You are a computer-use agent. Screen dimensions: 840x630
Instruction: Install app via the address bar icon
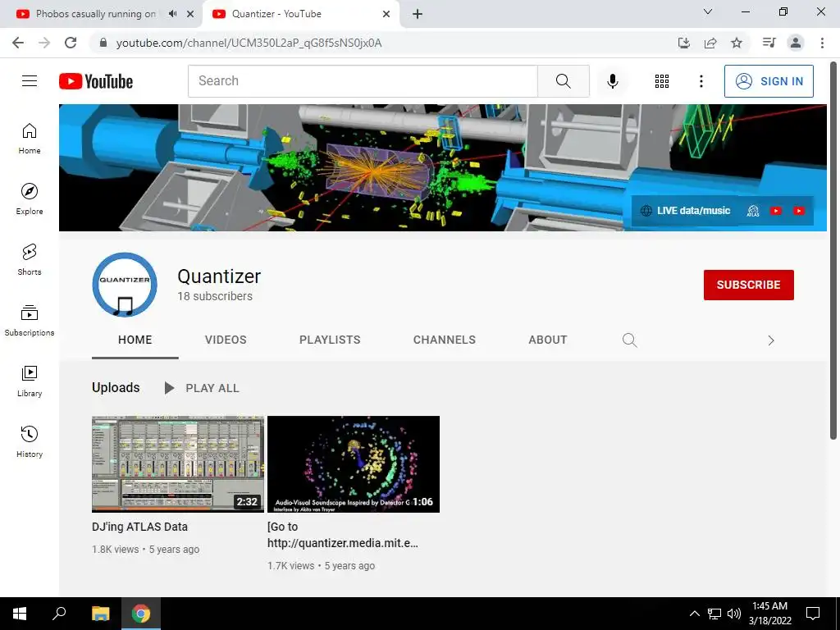pos(684,43)
